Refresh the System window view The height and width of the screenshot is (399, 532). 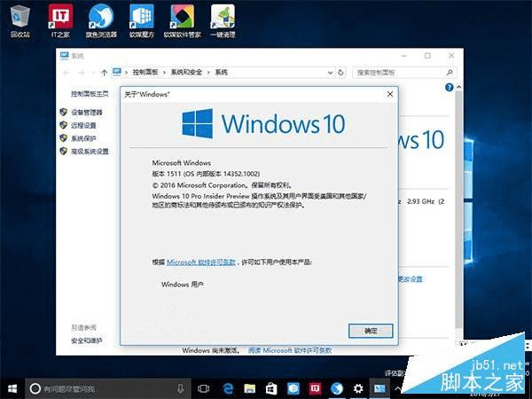point(340,73)
